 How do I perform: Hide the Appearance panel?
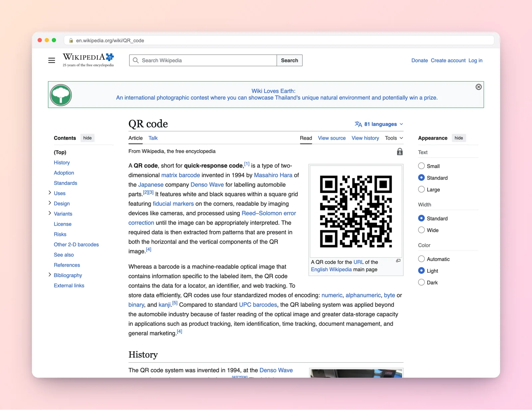pyautogui.click(x=459, y=138)
